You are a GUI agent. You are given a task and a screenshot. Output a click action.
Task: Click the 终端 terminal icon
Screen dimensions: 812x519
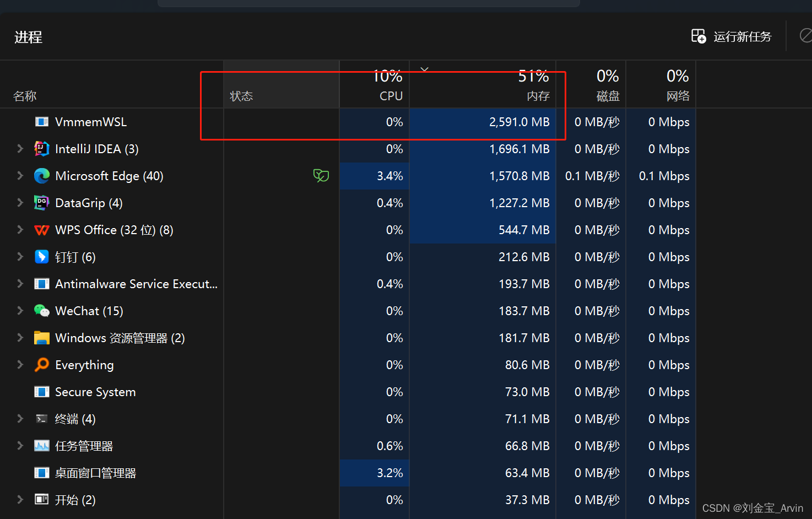pos(42,419)
